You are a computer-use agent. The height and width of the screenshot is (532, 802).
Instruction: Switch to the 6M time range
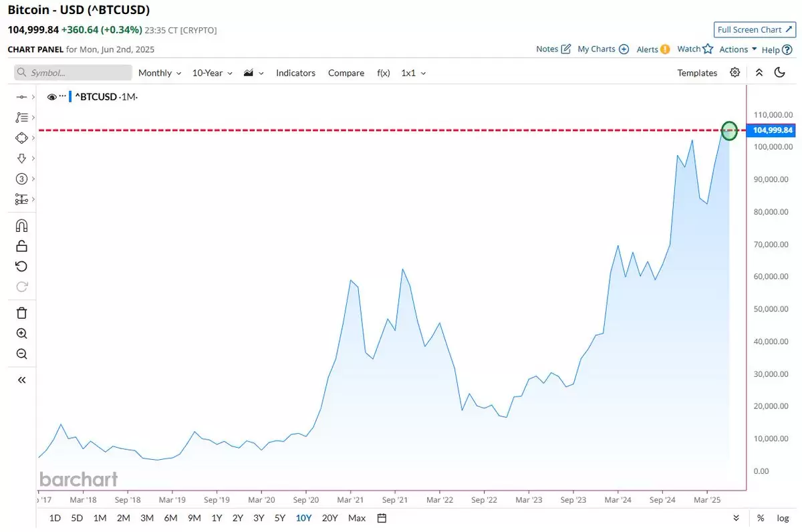170,518
